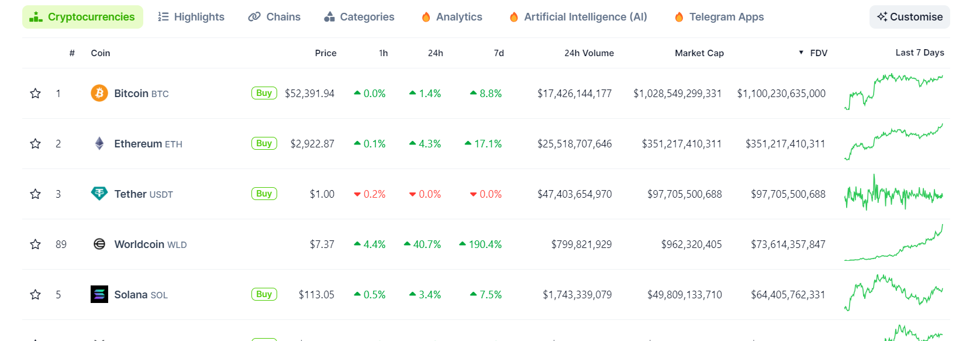Open Worldcoin's last 7 days sparkline chart
This screenshot has width=980, height=341.
[893, 244]
